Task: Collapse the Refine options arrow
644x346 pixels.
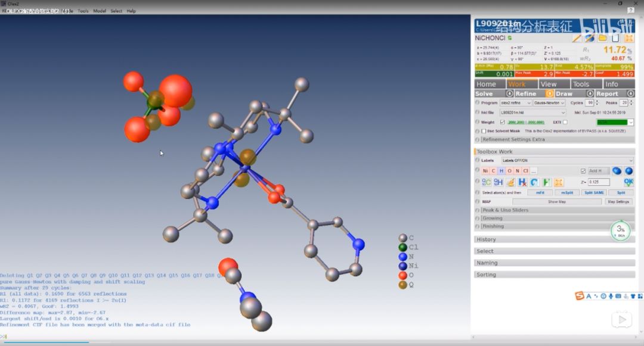Action: click(549, 93)
